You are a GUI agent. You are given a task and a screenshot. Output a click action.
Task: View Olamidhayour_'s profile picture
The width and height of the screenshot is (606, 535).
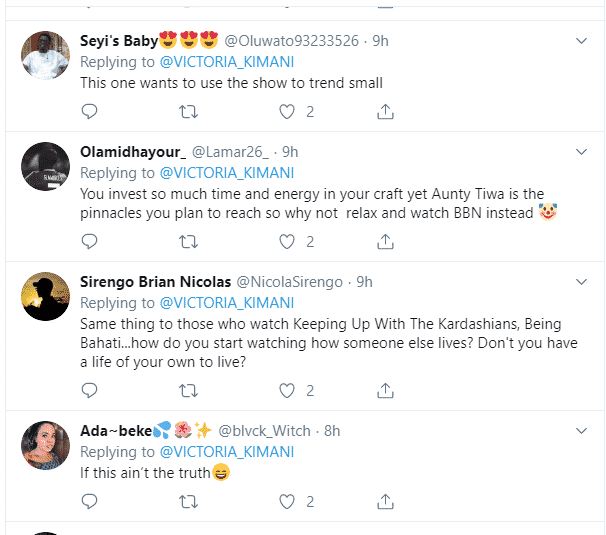pyautogui.click(x=46, y=166)
